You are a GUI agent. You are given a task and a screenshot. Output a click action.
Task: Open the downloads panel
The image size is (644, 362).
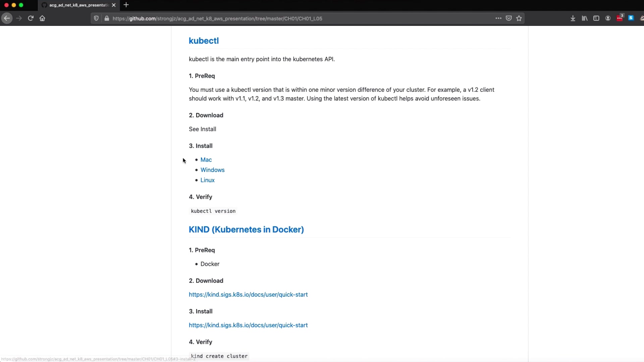click(573, 18)
